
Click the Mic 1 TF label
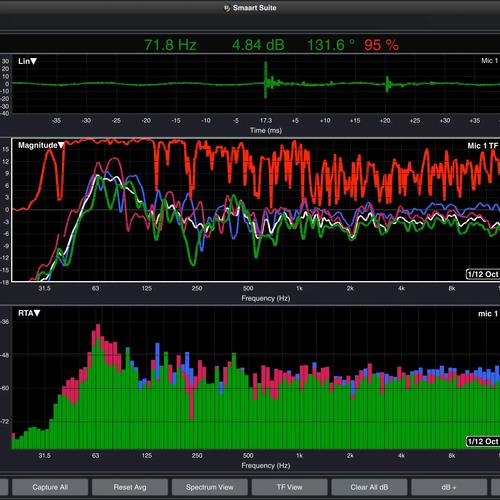tap(483, 146)
